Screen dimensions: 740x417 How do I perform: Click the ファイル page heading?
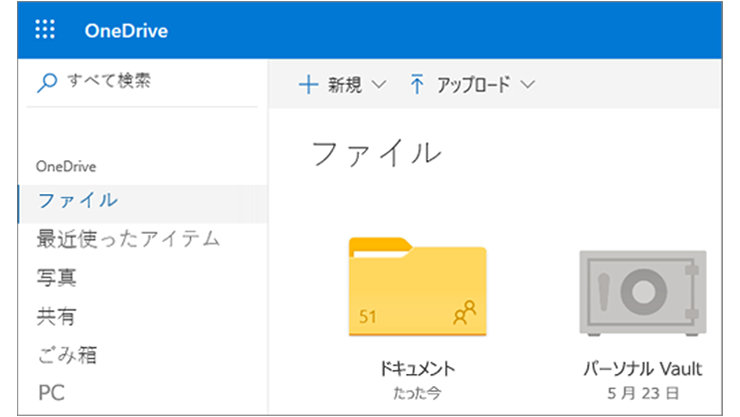pyautogui.click(x=377, y=153)
